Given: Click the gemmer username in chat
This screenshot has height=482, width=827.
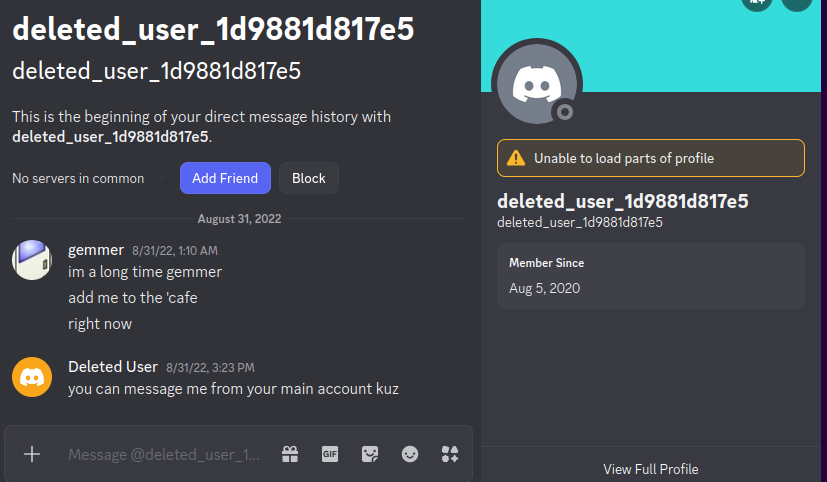Looking at the screenshot, I should tap(96, 250).
